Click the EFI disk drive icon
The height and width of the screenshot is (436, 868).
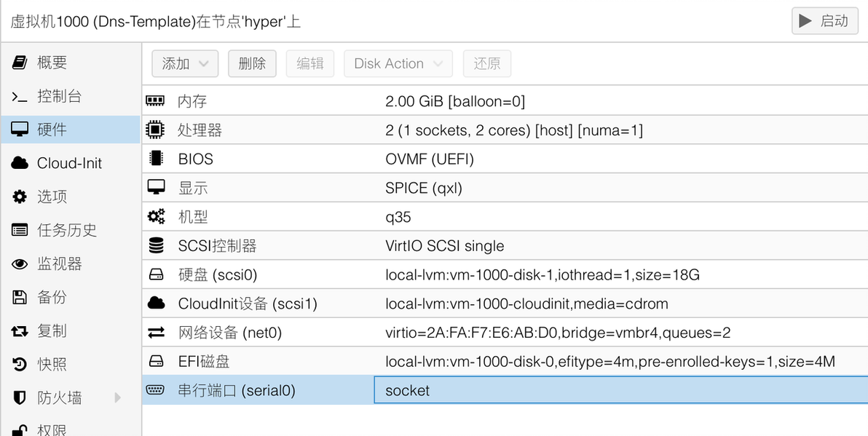[x=156, y=361]
